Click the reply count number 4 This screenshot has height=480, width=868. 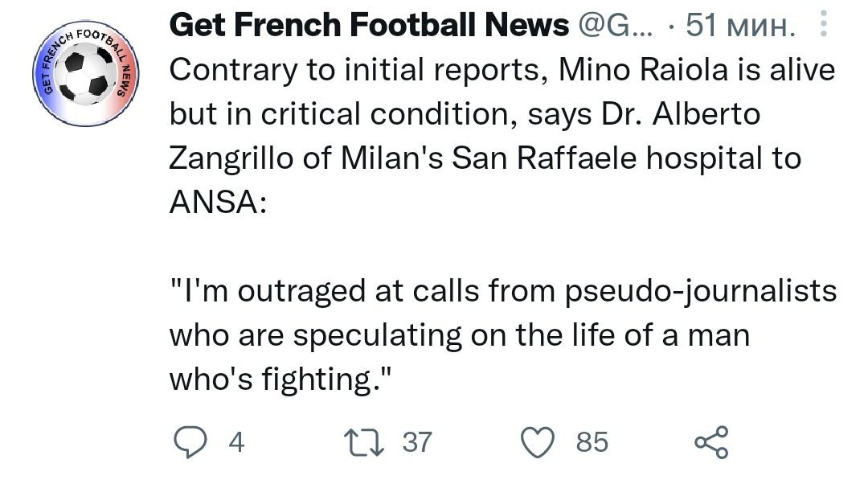[x=236, y=441]
